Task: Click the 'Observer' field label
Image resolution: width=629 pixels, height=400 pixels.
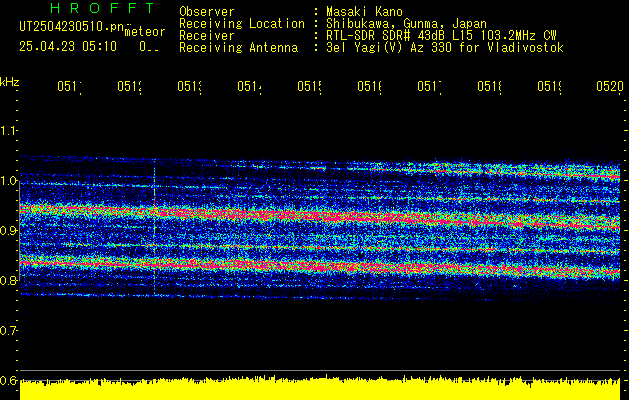Action: 207,12
